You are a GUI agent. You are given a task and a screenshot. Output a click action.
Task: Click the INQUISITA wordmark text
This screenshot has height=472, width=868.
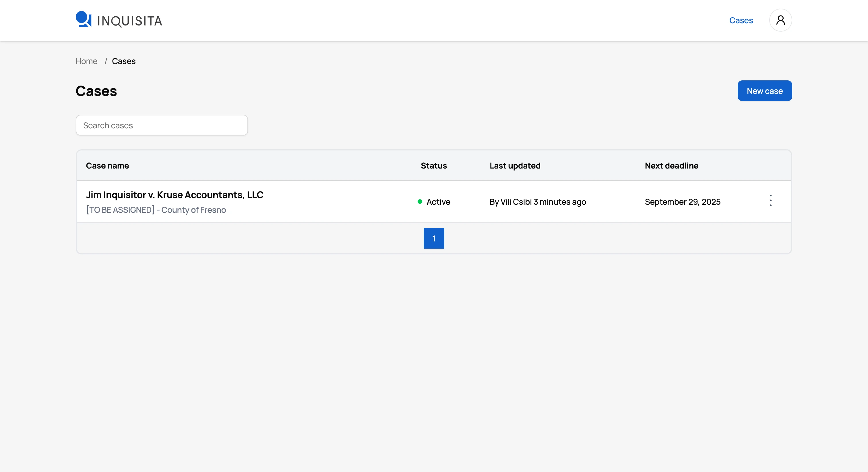tap(129, 21)
